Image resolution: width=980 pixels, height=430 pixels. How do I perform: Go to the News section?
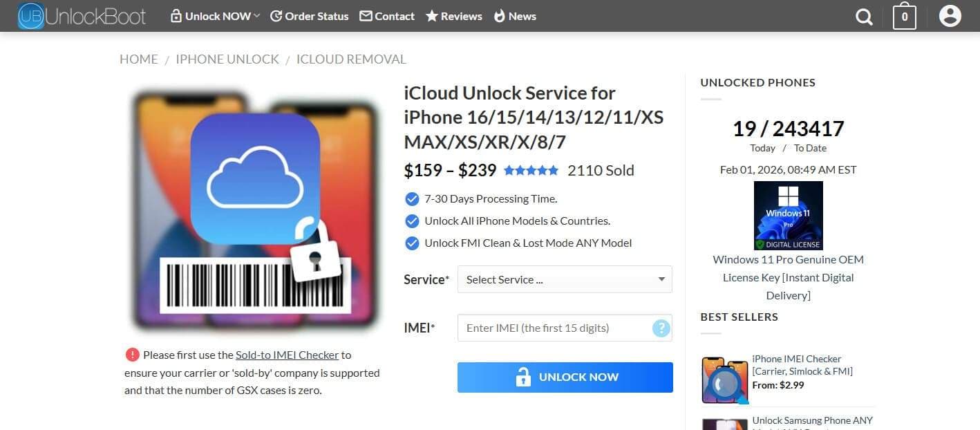[515, 16]
